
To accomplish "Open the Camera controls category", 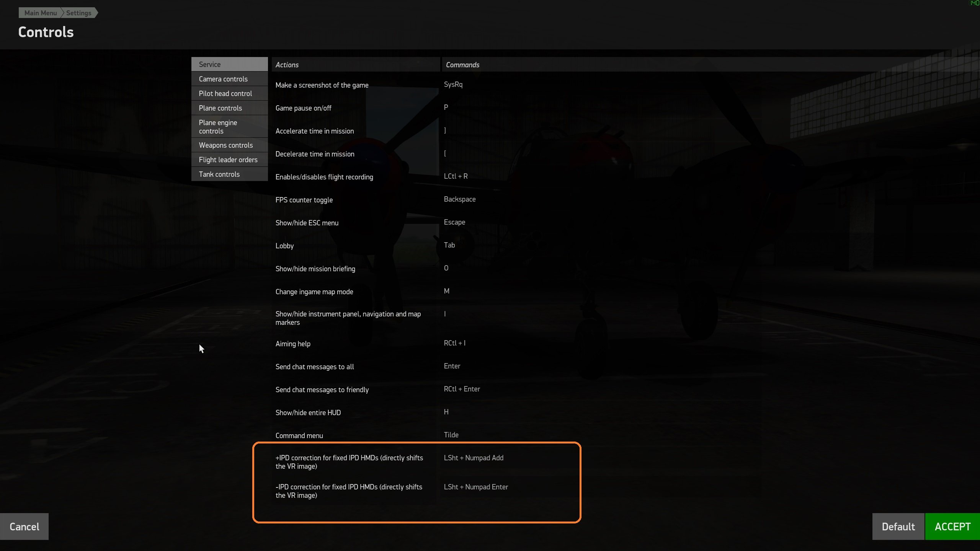I will click(x=229, y=79).
